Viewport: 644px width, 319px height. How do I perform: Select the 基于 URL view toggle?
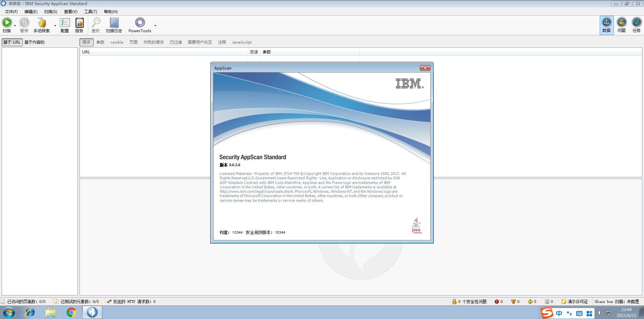click(12, 42)
